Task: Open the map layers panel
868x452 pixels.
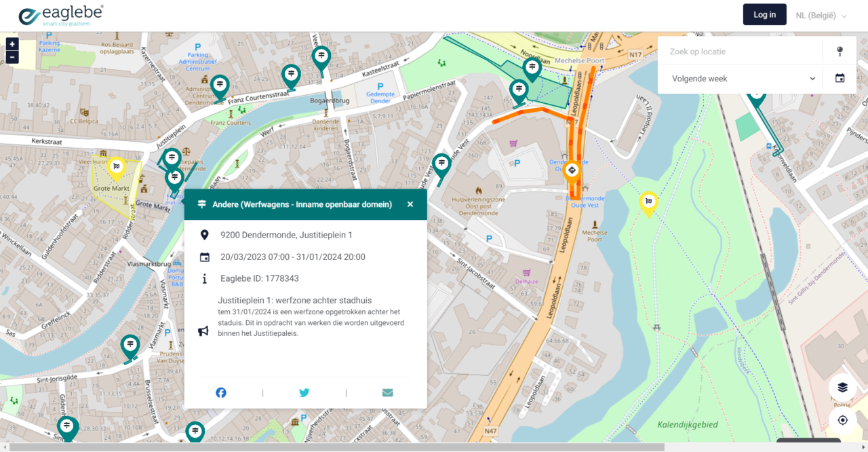Action: coord(842,388)
